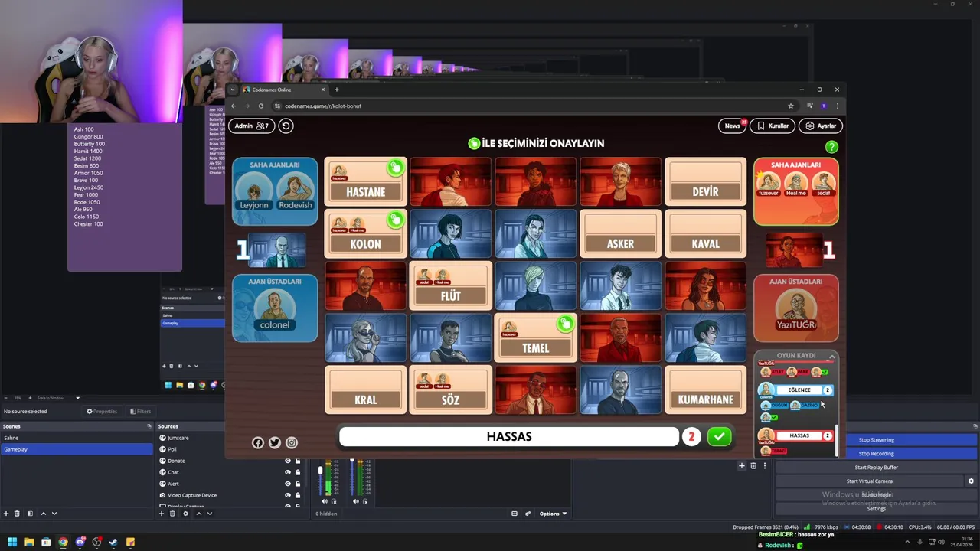Click the green help question-mark icon
Screen dimensions: 980x551
(831, 147)
